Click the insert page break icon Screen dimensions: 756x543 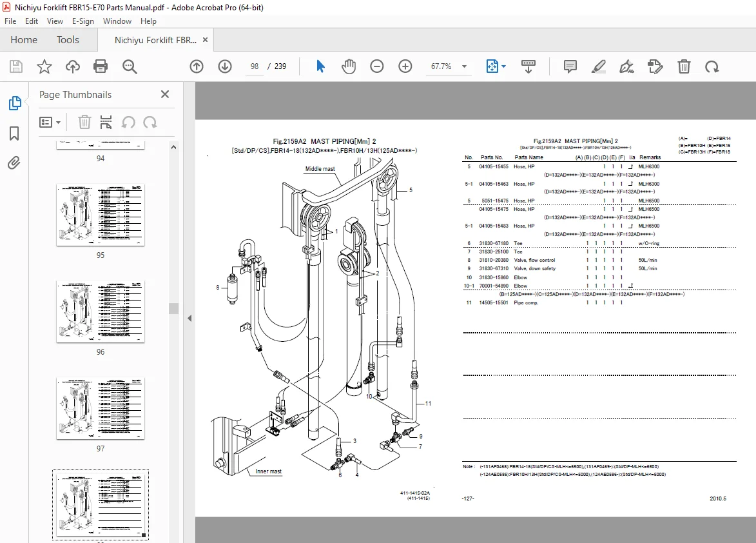[106, 123]
